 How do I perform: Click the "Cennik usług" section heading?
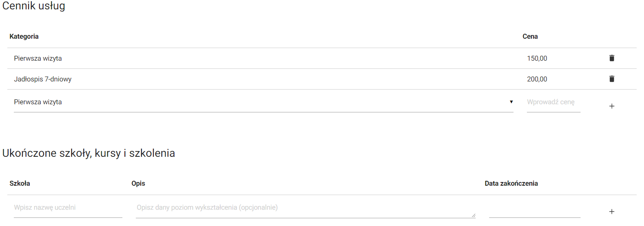(34, 6)
